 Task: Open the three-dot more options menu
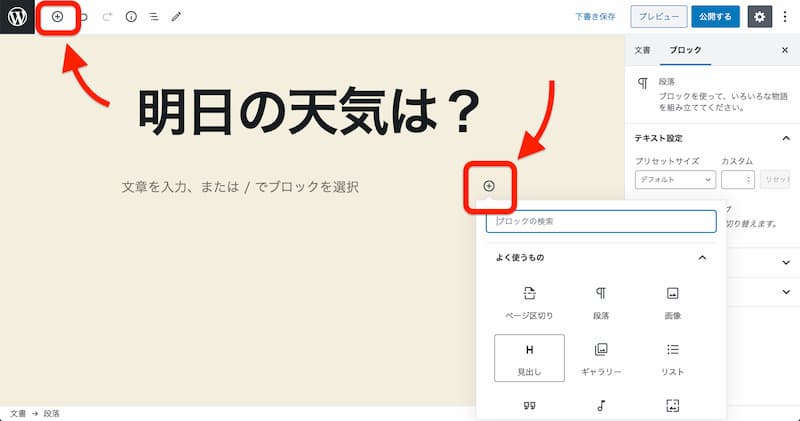point(785,17)
